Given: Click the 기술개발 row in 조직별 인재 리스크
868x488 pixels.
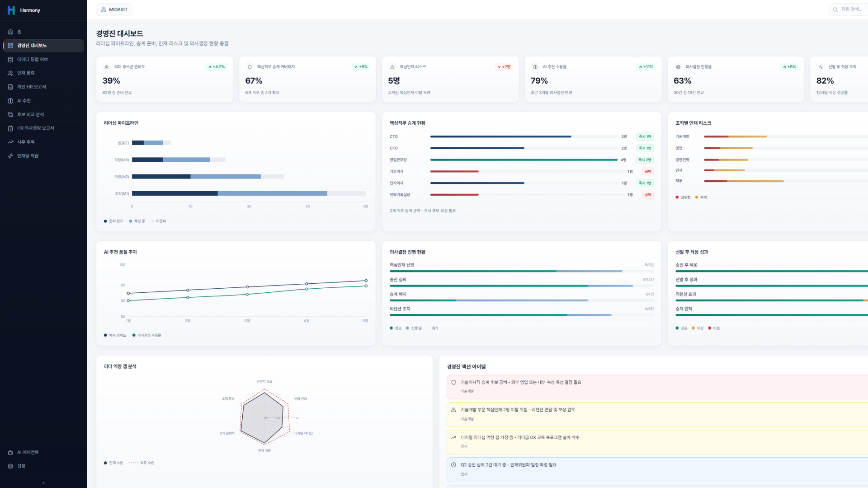Looking at the screenshot, I should pyautogui.click(x=771, y=136).
